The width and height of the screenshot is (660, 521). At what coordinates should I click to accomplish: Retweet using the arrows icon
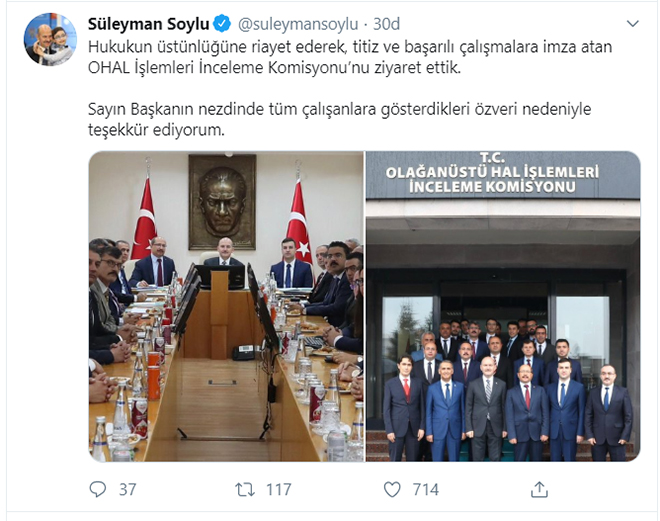coord(245,489)
